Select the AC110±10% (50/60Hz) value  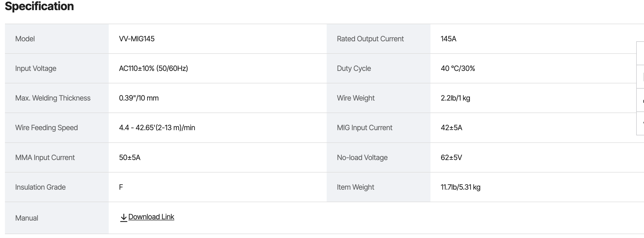[x=153, y=68]
